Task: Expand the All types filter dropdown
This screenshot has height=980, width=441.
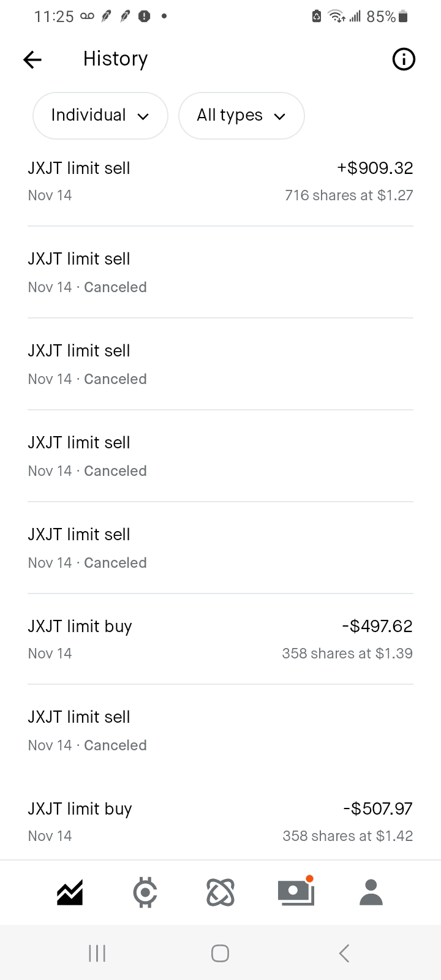Action: point(241,116)
